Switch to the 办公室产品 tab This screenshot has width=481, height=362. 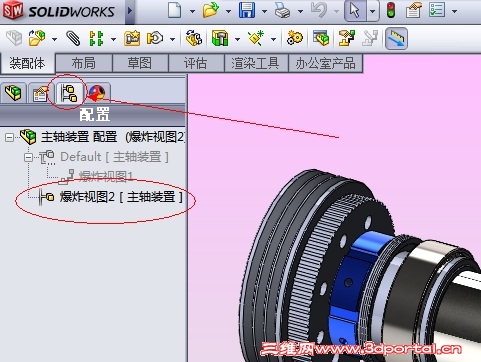(325, 63)
